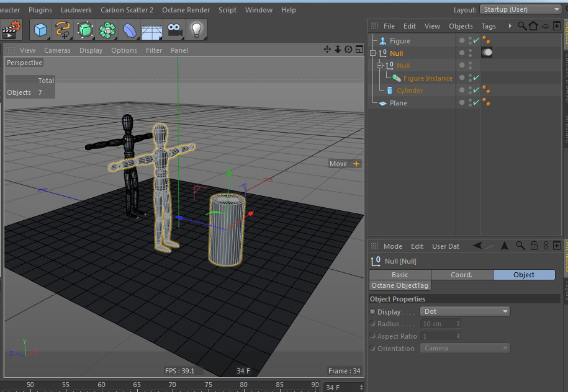Toggle the green enable checkmark for Cylinder
This screenshot has width=568, height=392.
pyautogui.click(x=476, y=91)
